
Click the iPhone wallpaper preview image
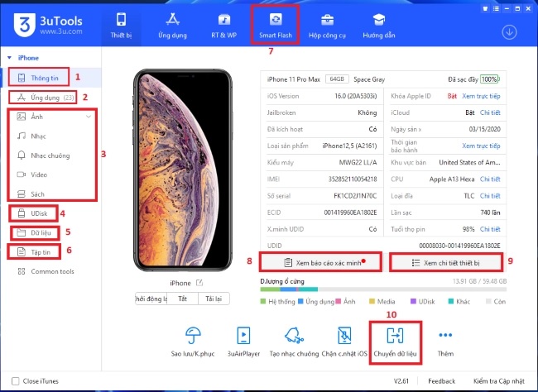183,170
